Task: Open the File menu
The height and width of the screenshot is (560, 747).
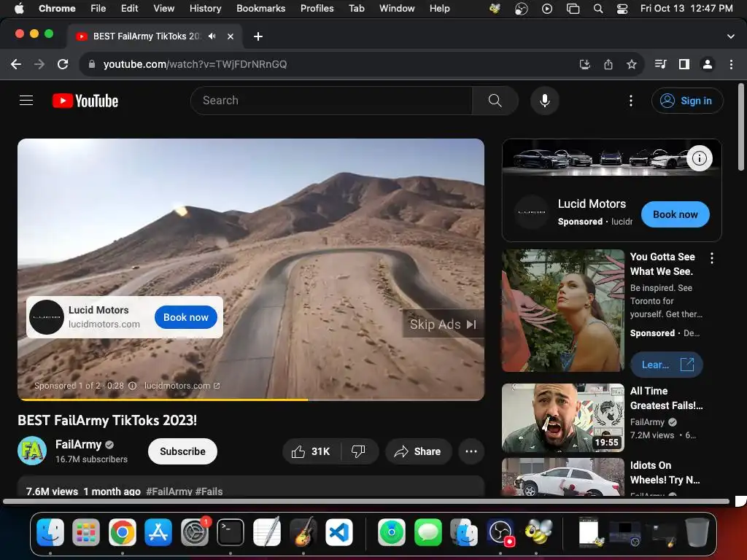Action: click(98, 8)
